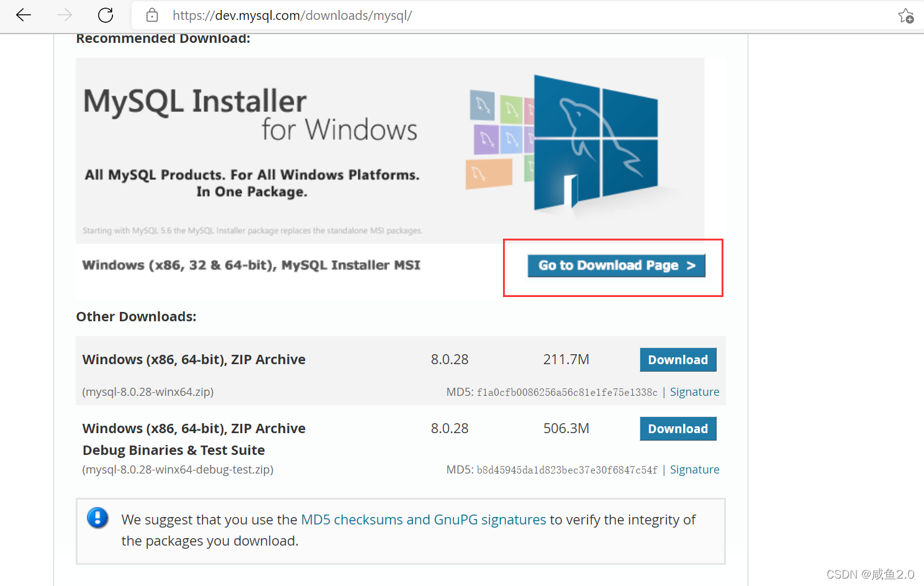Open Signature link for mysql-8.0.28-winx64.zip
Image resolution: width=924 pixels, height=586 pixels.
tap(694, 392)
